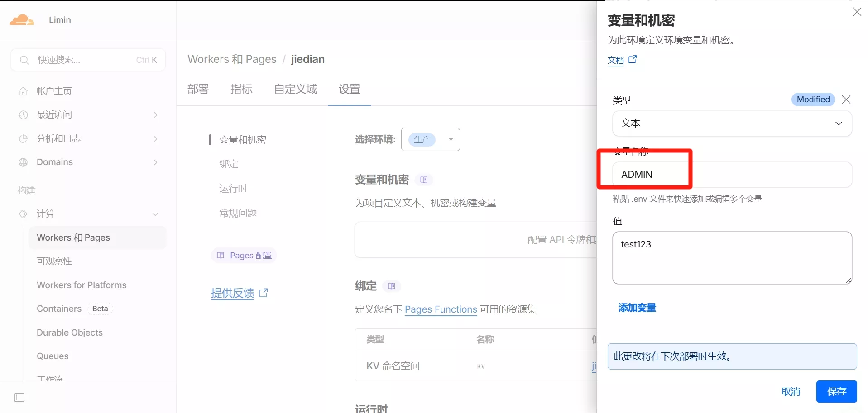
Task: Click the Modified badge
Action: pos(813,100)
